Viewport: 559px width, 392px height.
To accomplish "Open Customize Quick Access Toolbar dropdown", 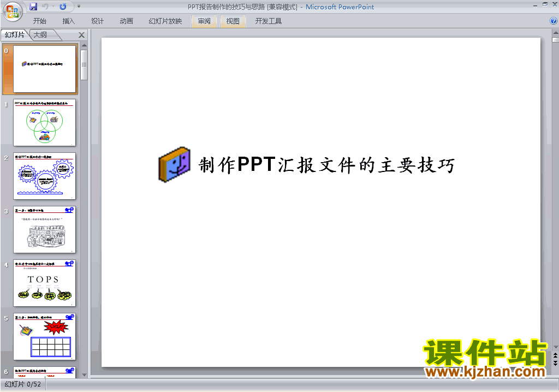I will tap(79, 7).
